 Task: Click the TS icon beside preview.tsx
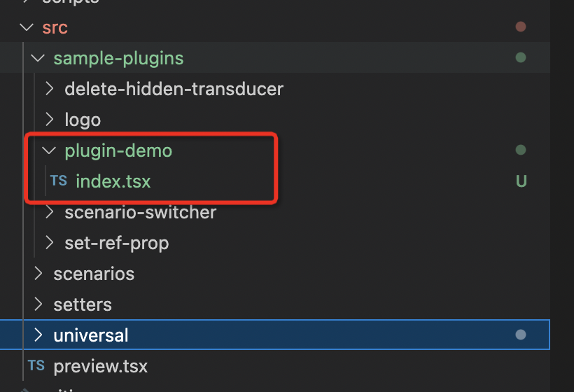(36, 366)
